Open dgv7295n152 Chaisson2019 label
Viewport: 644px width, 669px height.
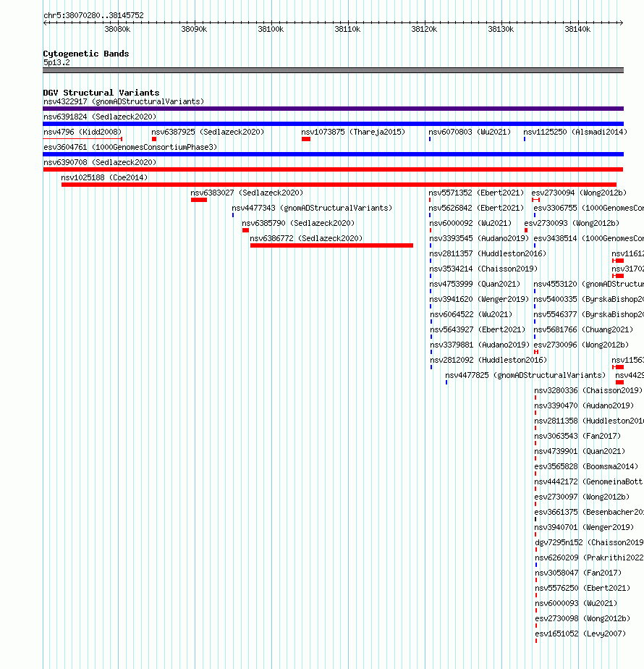pyautogui.click(x=590, y=543)
